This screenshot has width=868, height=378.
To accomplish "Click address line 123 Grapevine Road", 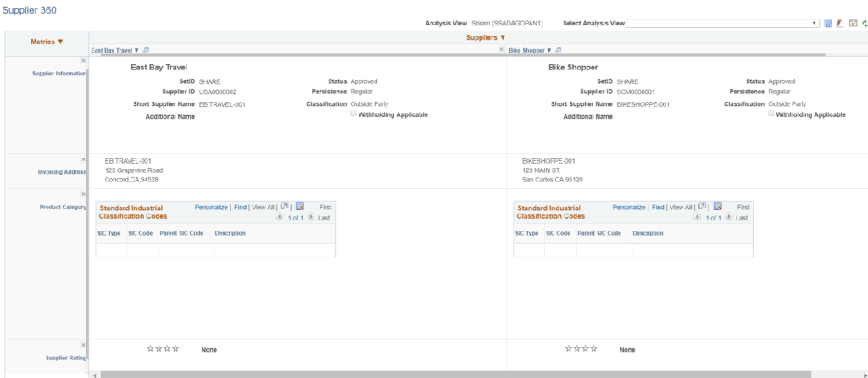I will click(x=134, y=170).
